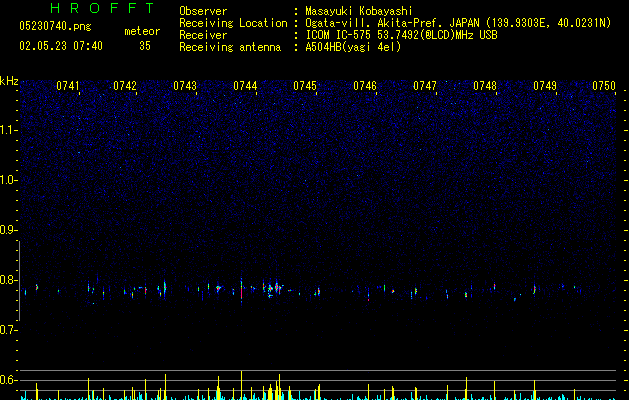Image resolution: width=629 pixels, height=400 pixels.
Task: Click the strong red meteor echo at 0744
Action: tap(241, 292)
